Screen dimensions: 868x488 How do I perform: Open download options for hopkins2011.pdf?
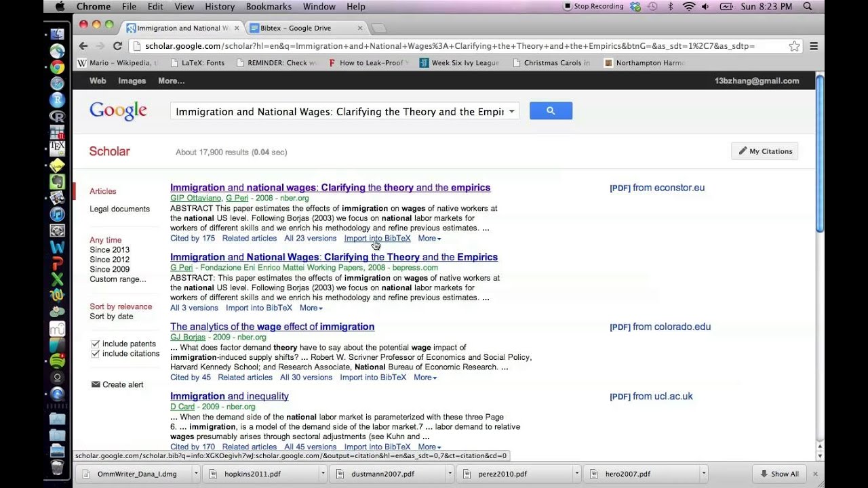pos(323,474)
